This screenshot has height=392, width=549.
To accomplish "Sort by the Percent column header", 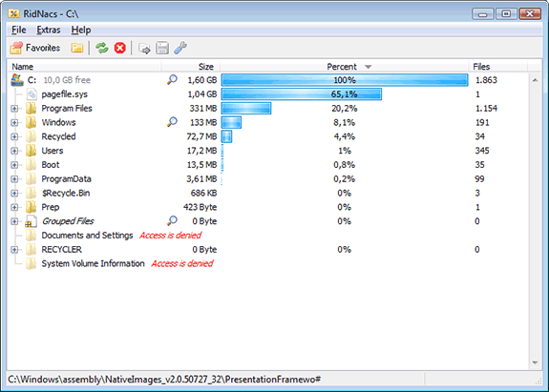I will (344, 67).
